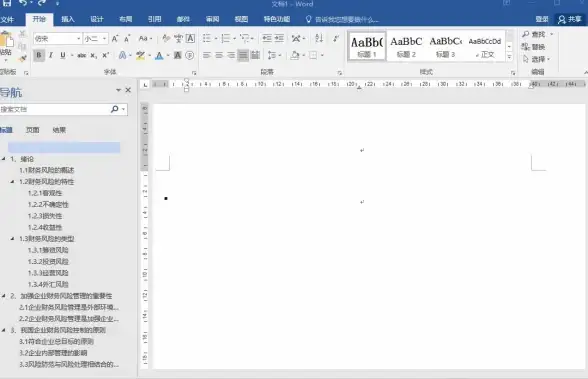The height and width of the screenshot is (379, 588).
Task: Open the font size dropdown
Action: click(x=104, y=39)
